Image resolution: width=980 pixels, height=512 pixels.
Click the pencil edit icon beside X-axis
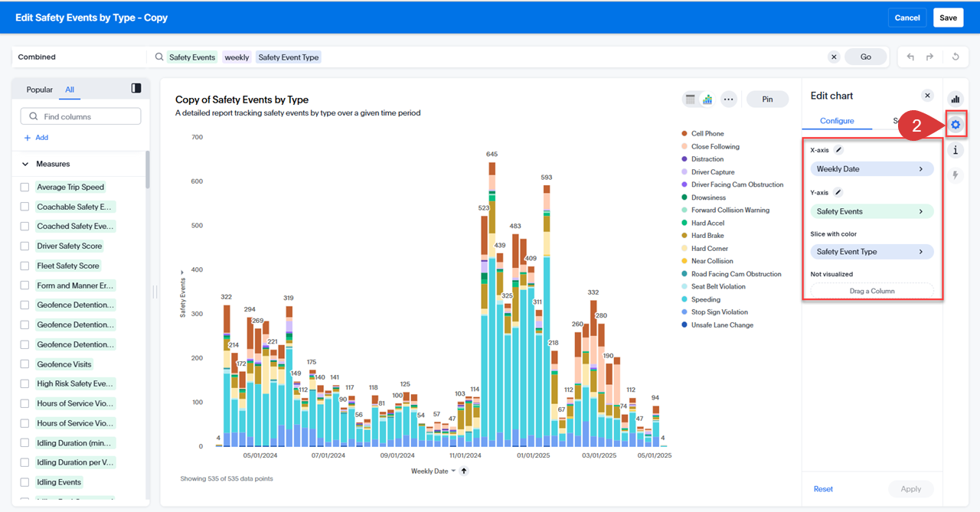tap(838, 150)
